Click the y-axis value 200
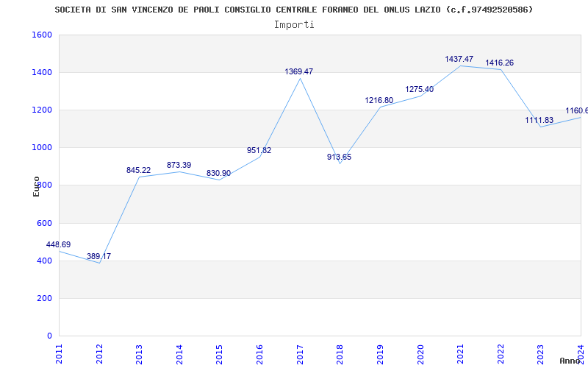This screenshot has height=368, width=588. (45, 299)
